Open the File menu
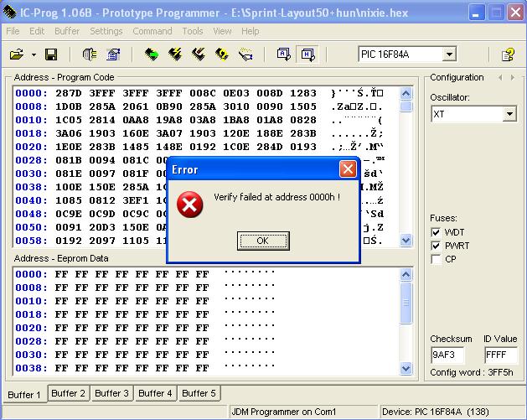Image resolution: width=527 pixels, height=420 pixels. coord(13,31)
